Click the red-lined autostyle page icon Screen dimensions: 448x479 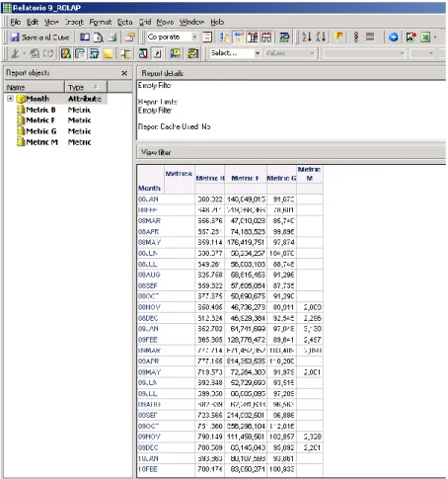tap(207, 38)
